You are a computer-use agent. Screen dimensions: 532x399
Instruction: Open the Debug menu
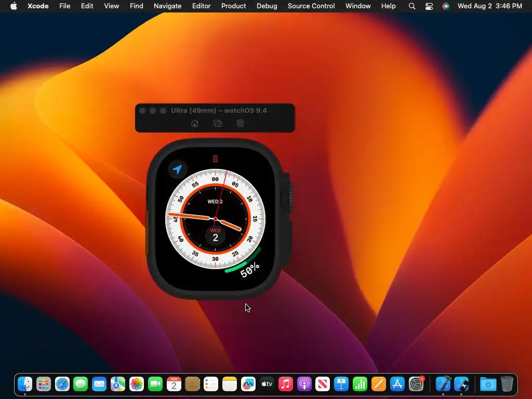267,6
